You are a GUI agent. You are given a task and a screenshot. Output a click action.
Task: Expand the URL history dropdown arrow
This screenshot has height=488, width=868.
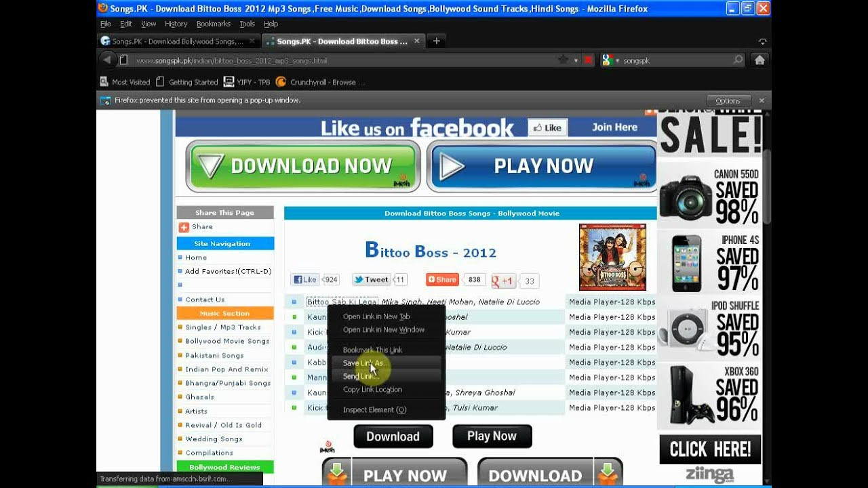tap(576, 60)
